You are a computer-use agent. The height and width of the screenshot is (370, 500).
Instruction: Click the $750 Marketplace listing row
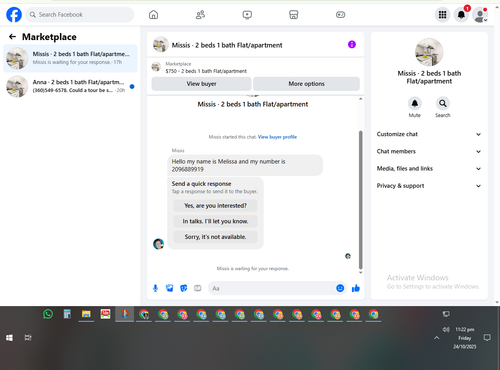pyautogui.click(x=256, y=67)
